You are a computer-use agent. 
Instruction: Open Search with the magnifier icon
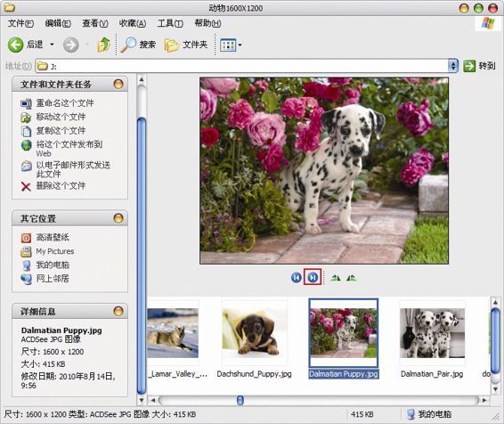coord(128,45)
